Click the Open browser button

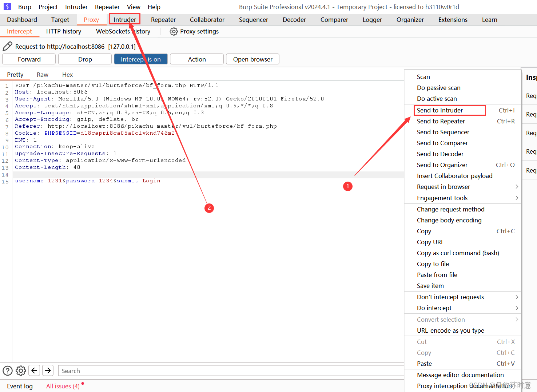point(252,59)
